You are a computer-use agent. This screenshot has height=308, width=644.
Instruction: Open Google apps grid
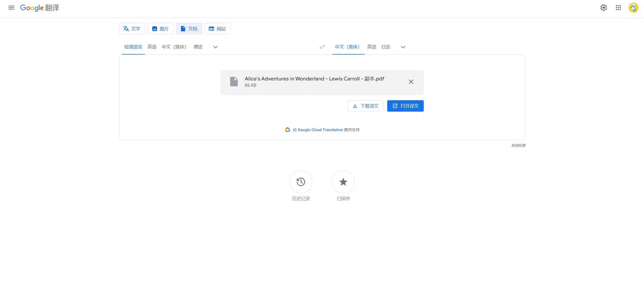pyautogui.click(x=618, y=8)
